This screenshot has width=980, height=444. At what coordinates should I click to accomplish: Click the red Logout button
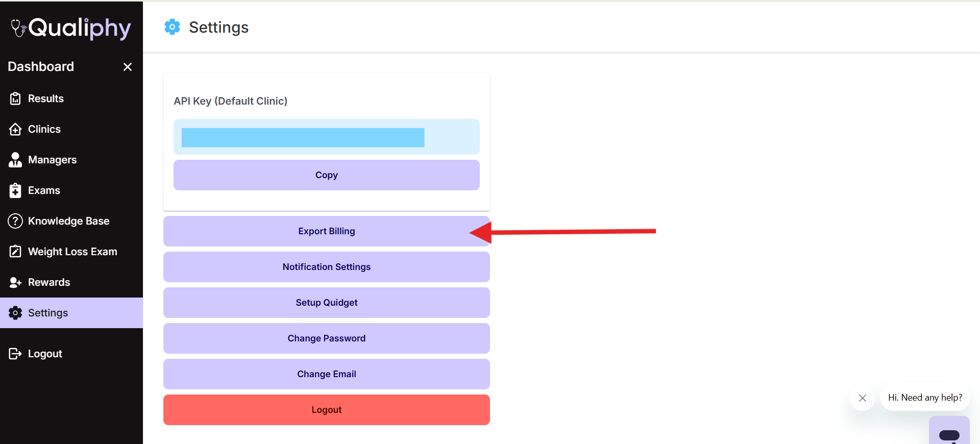[x=327, y=410]
